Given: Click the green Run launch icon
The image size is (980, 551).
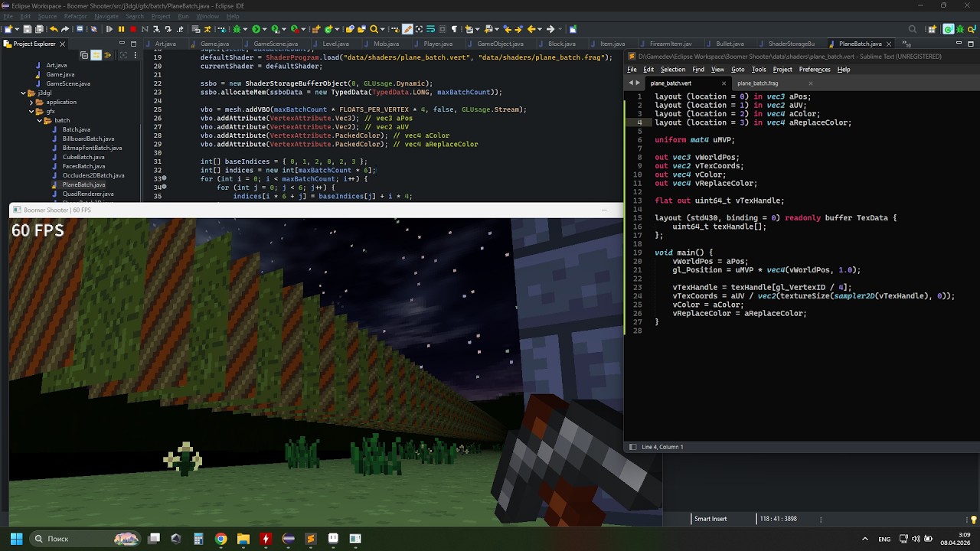Looking at the screenshot, I should click(256, 29).
